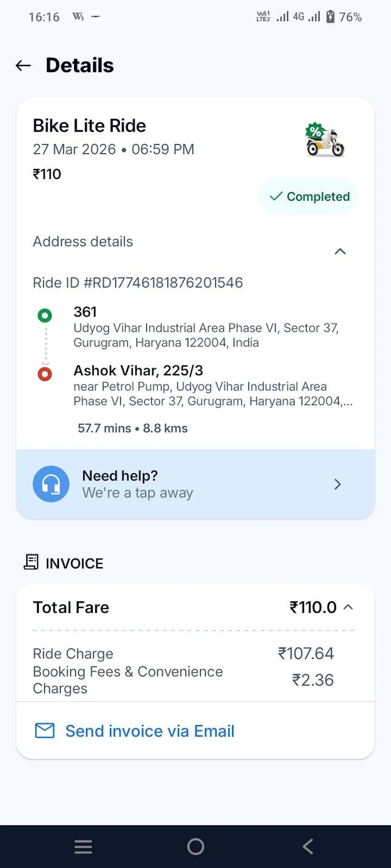This screenshot has width=391, height=868.
Task: Tap the back arrow beside Details
Action: [23, 66]
